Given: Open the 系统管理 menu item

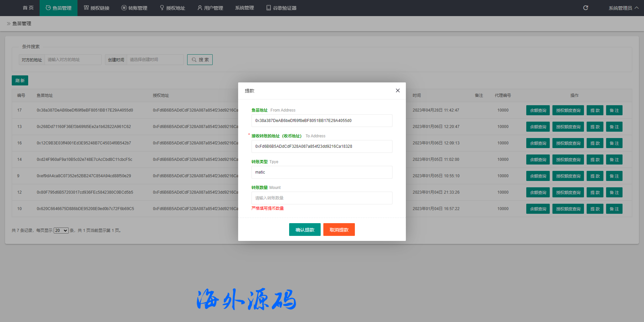Looking at the screenshot, I should (x=245, y=8).
